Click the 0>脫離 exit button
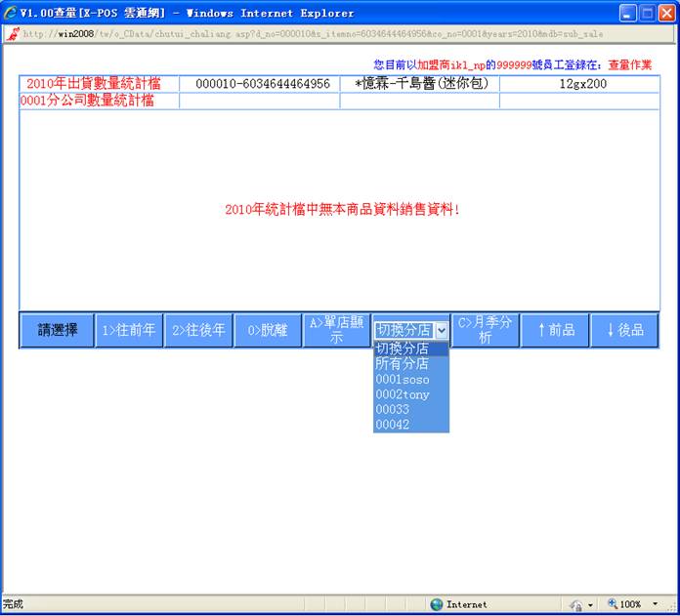680x616 pixels. 267,330
